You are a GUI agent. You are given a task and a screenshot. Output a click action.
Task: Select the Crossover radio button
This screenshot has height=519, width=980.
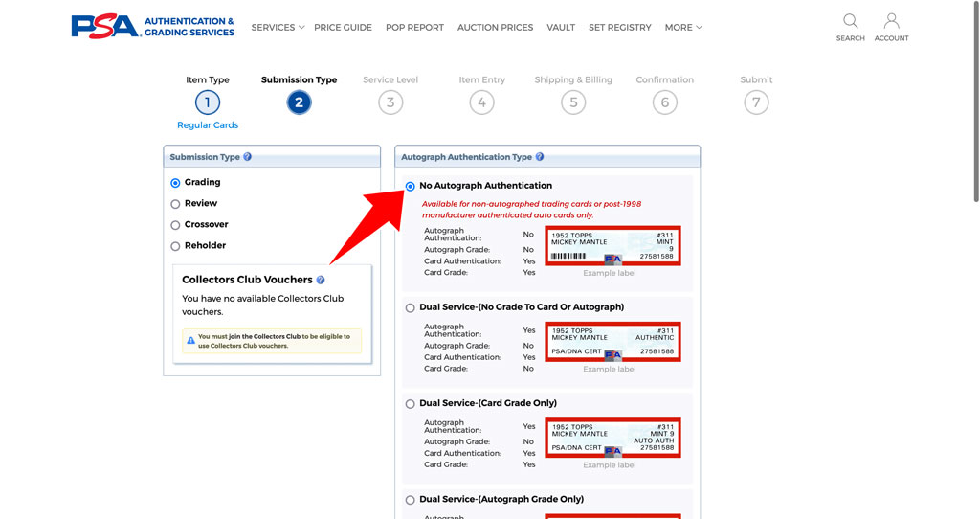[176, 225]
